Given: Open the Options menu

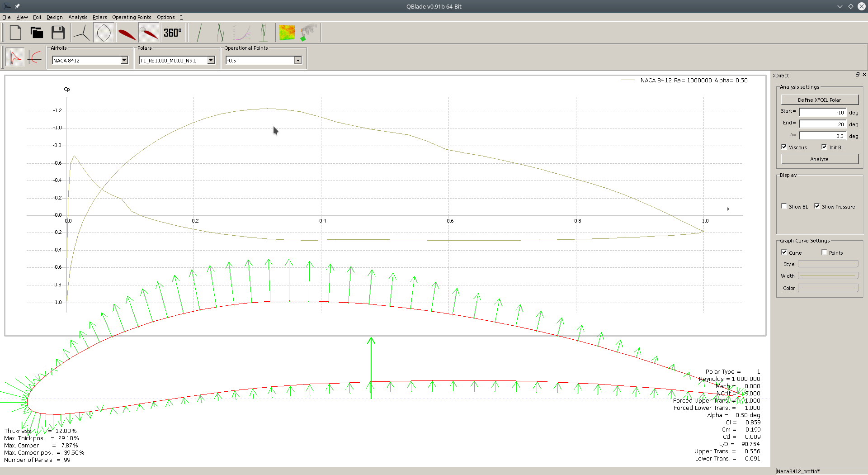Looking at the screenshot, I should pyautogui.click(x=166, y=17).
